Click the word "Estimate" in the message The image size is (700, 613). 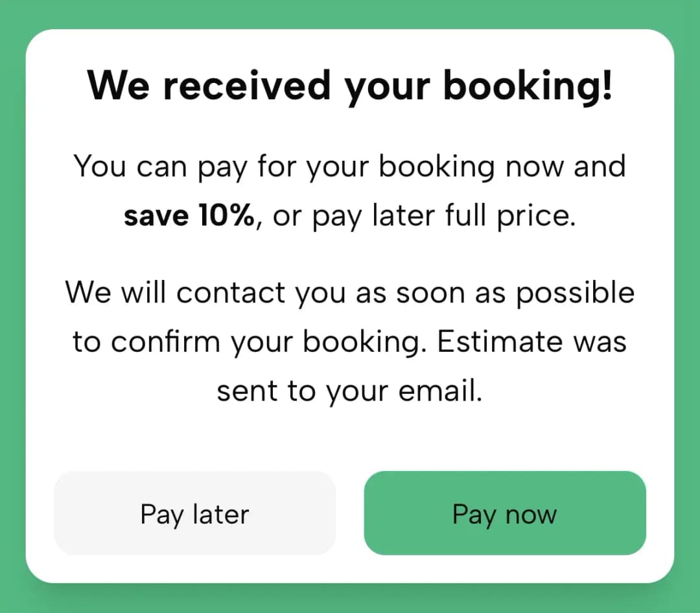point(497,341)
